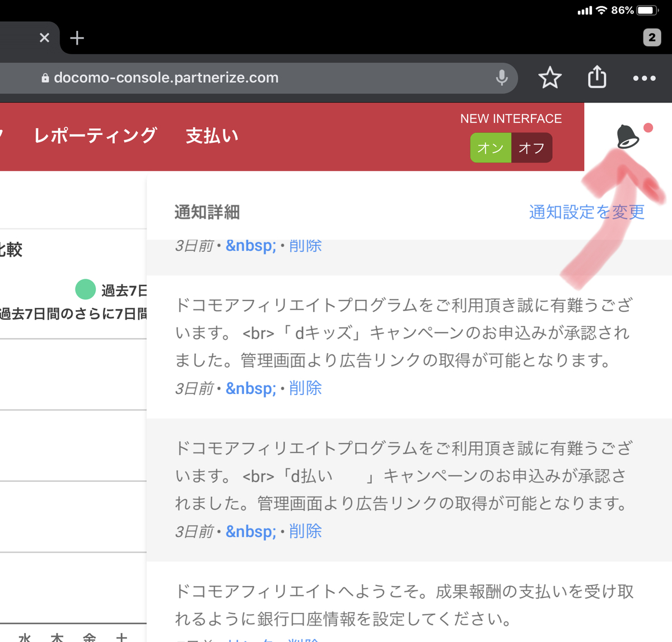The image size is (672, 642).
Task: Open the bank account setup welcome notification
Action: click(404, 605)
